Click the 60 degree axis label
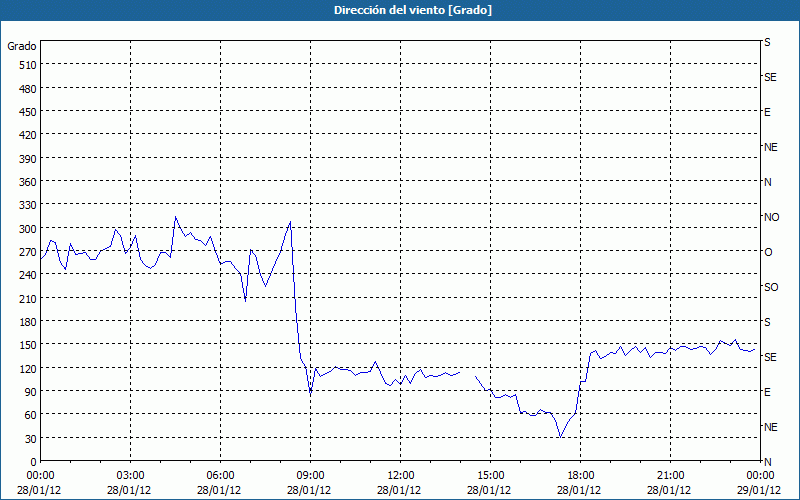The image size is (800, 500). click(31, 415)
